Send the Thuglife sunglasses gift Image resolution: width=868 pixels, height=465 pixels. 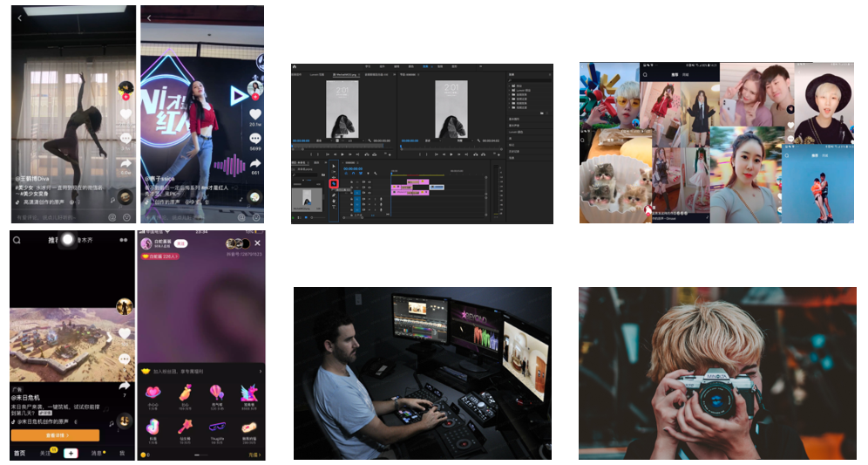(x=218, y=427)
